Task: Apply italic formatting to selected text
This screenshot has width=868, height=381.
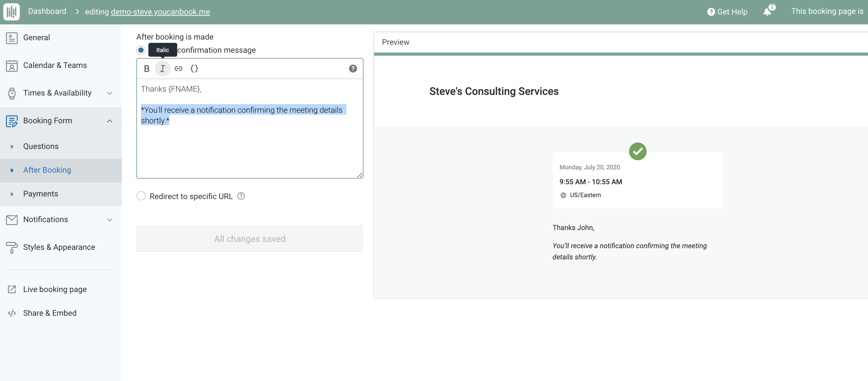Action: [162, 69]
